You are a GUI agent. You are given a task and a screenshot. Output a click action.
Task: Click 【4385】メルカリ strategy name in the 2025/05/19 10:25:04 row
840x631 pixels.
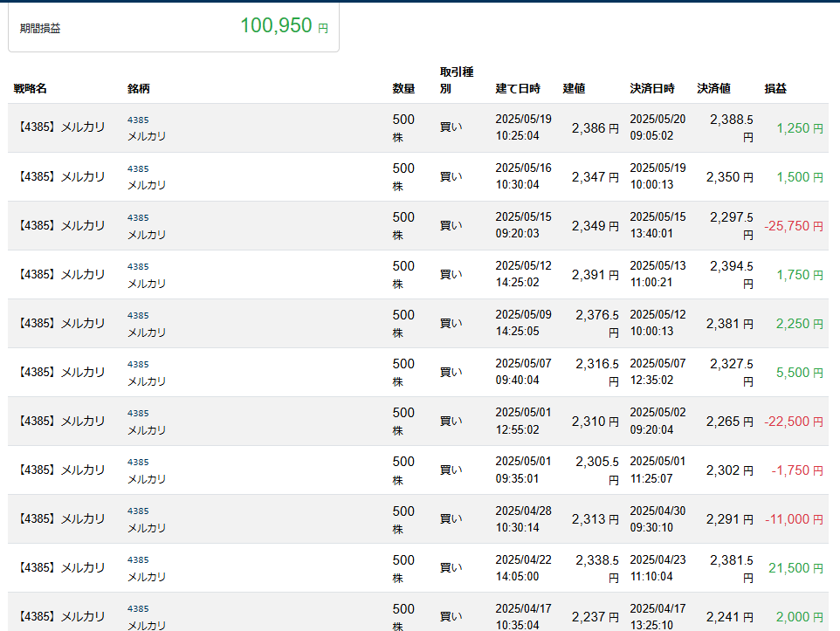pyautogui.click(x=60, y=127)
